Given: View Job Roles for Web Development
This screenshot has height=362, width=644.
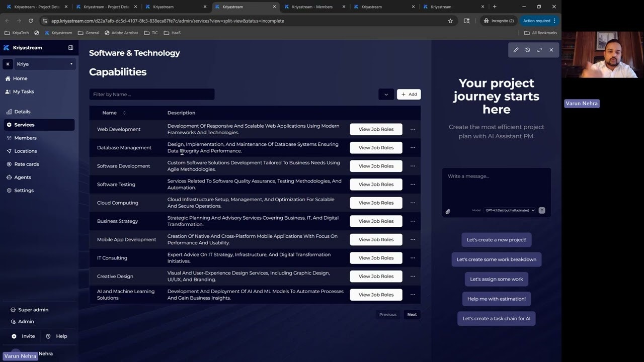Looking at the screenshot, I should coord(376,129).
